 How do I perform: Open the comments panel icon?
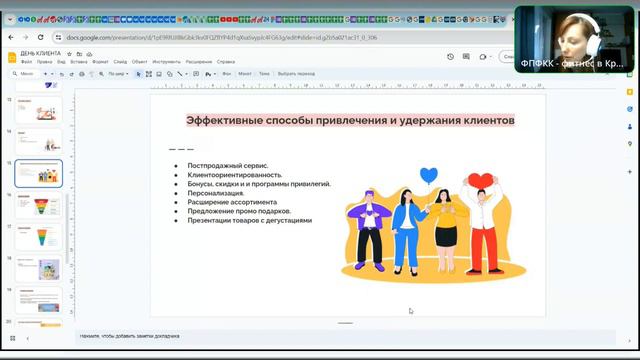[466, 57]
